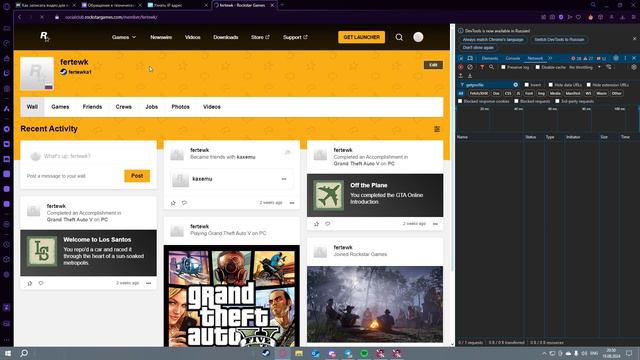The height and width of the screenshot is (360, 640).
Task: Click Always match Chrome's language
Action: (493, 40)
